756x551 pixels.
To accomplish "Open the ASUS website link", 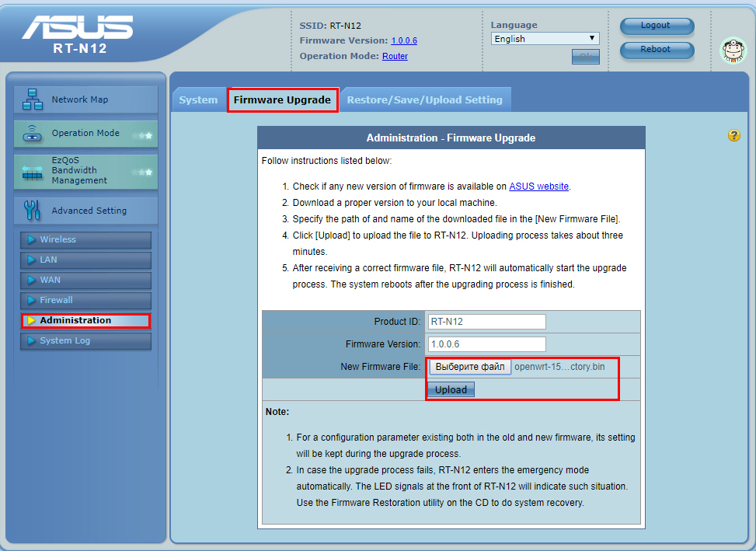I will pyautogui.click(x=538, y=186).
